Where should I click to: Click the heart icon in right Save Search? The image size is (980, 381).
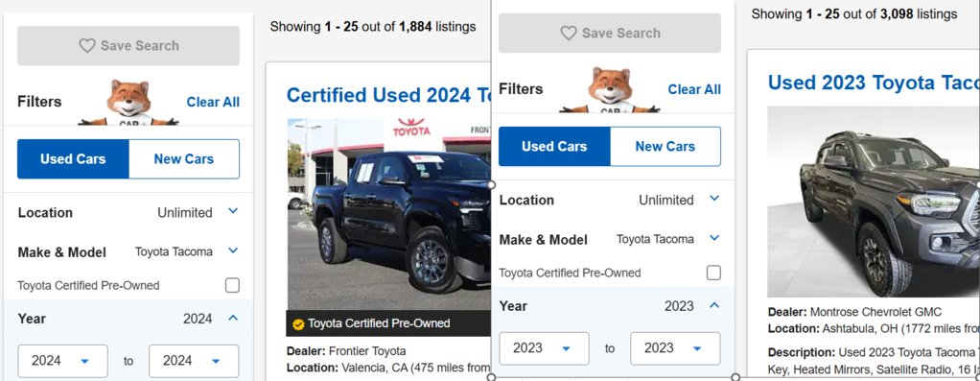568,34
